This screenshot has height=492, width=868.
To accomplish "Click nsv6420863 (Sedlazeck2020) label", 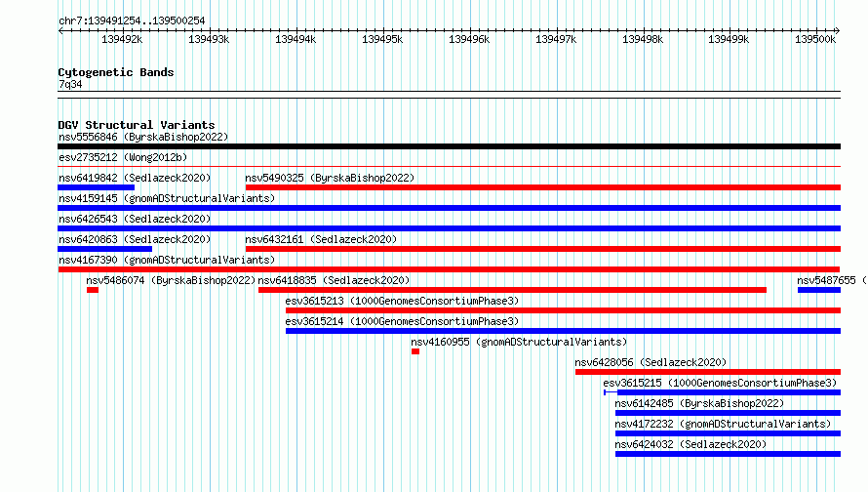I will [x=135, y=239].
